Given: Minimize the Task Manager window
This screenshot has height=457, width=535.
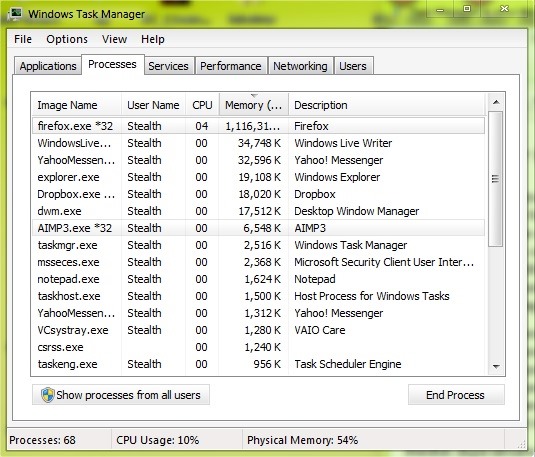Looking at the screenshot, I should click(440, 9).
